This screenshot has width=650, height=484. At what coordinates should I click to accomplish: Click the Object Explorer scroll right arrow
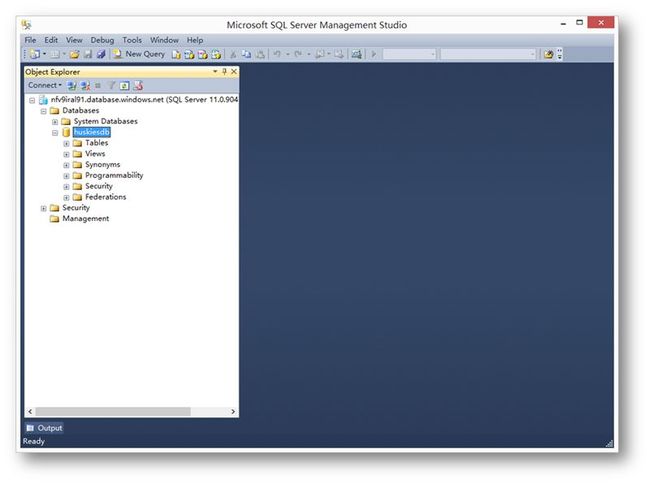tap(233, 411)
